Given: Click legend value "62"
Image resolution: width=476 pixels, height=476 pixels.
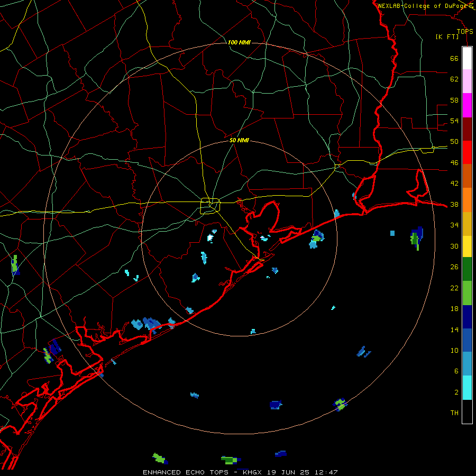Looking at the screenshot, I should click(x=454, y=79).
